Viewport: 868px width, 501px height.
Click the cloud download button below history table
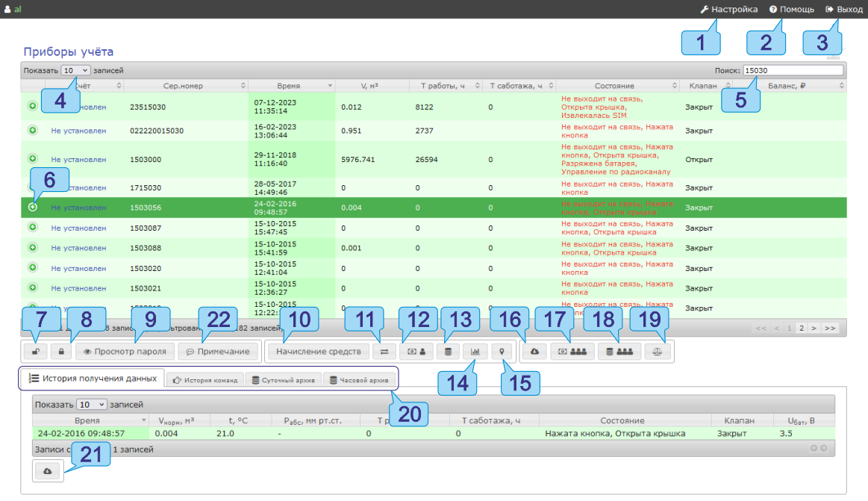tap(48, 471)
